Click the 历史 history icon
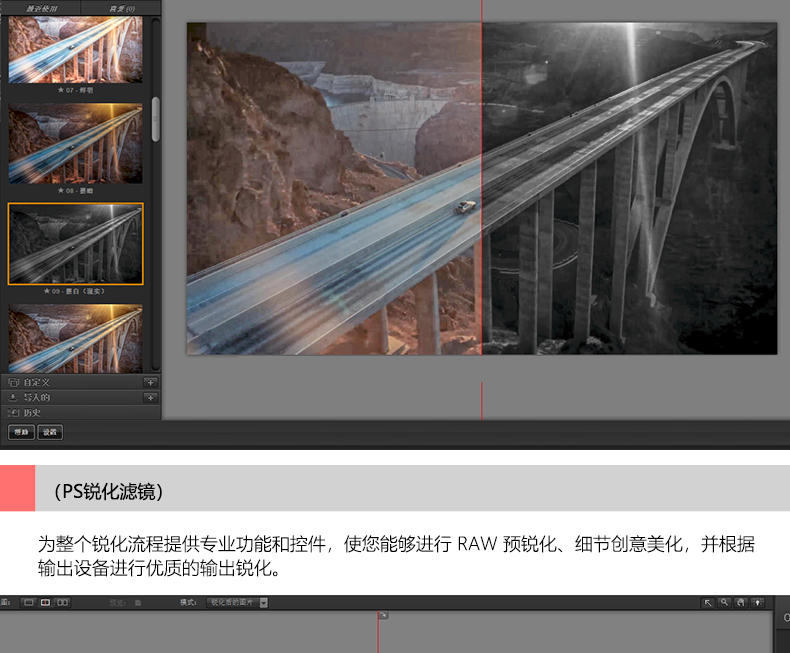 pyautogui.click(x=14, y=413)
